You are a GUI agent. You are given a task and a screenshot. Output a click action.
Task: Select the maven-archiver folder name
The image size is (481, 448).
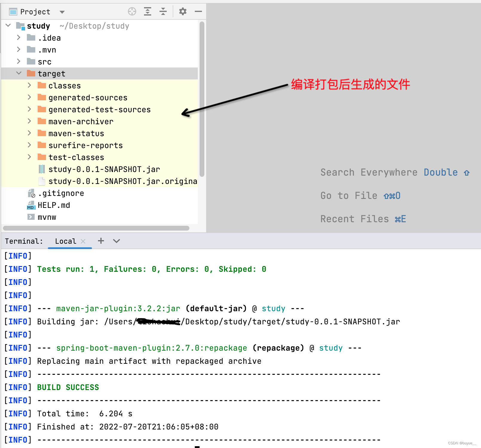81,122
